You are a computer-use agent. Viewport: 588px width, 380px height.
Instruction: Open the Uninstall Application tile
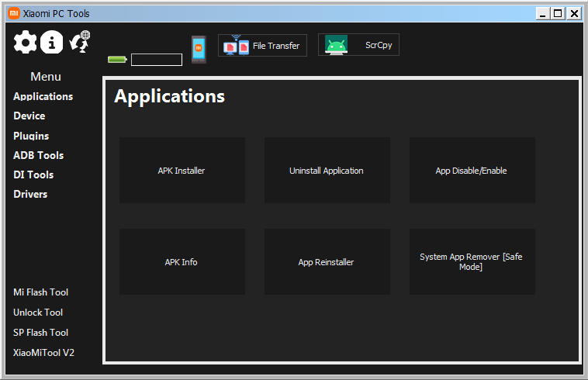[x=327, y=170]
